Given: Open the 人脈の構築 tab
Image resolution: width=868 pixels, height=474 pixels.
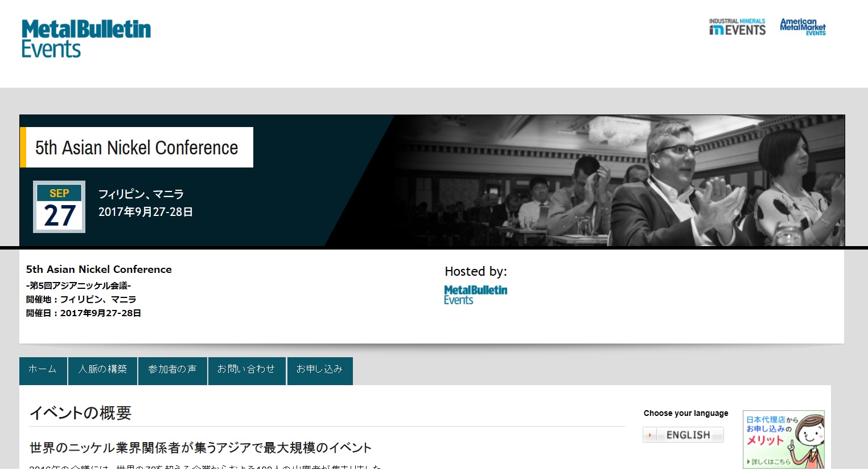Looking at the screenshot, I should pyautogui.click(x=103, y=370).
